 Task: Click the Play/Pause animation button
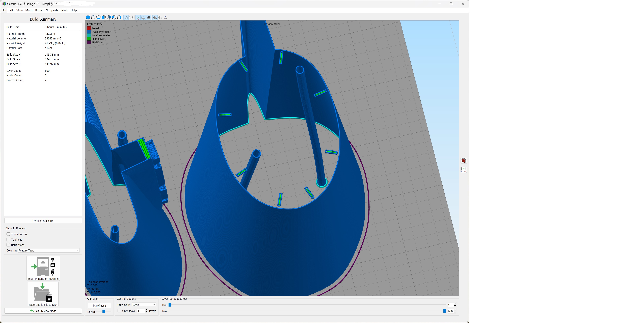[99, 306]
